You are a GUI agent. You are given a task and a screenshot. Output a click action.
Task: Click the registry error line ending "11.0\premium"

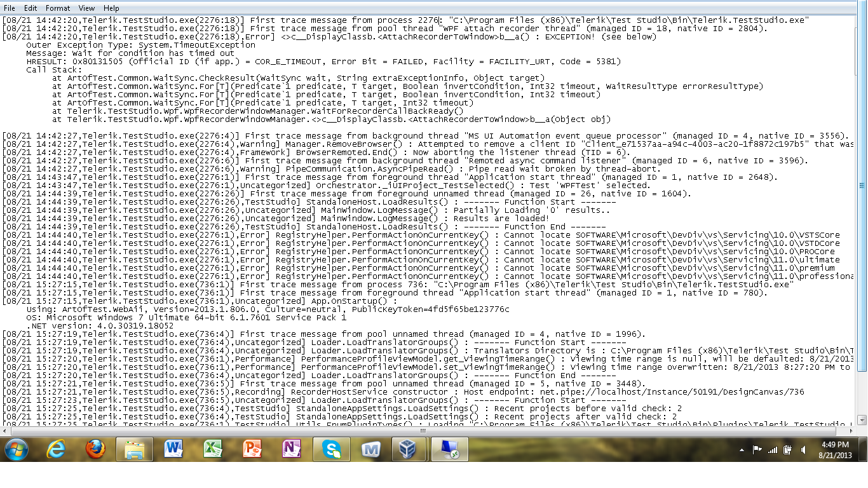tap(418, 268)
